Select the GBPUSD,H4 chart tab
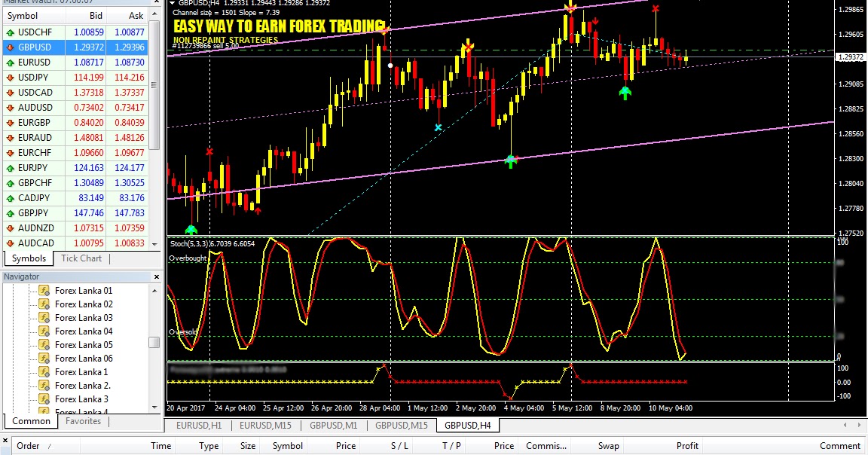This screenshot has height=455, width=868. 468,425
